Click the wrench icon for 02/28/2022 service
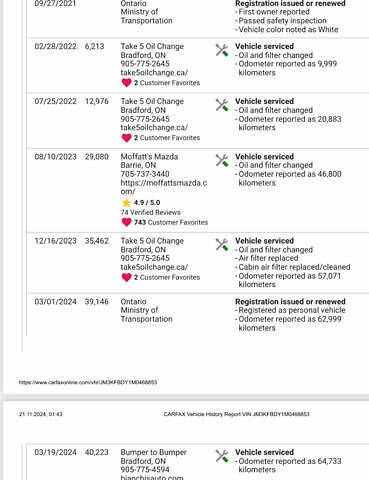The image size is (369, 480). [x=222, y=50]
